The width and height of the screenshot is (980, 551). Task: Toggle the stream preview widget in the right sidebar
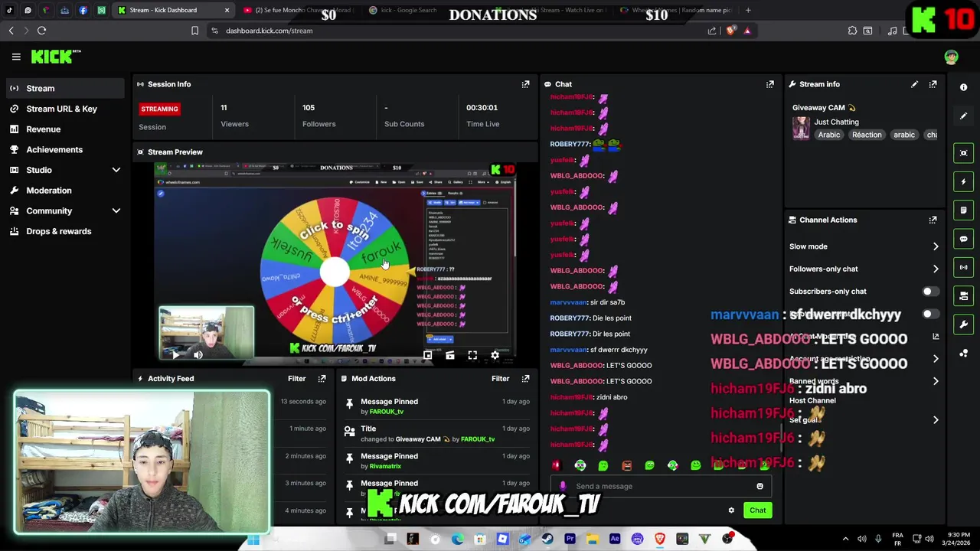pyautogui.click(x=963, y=153)
